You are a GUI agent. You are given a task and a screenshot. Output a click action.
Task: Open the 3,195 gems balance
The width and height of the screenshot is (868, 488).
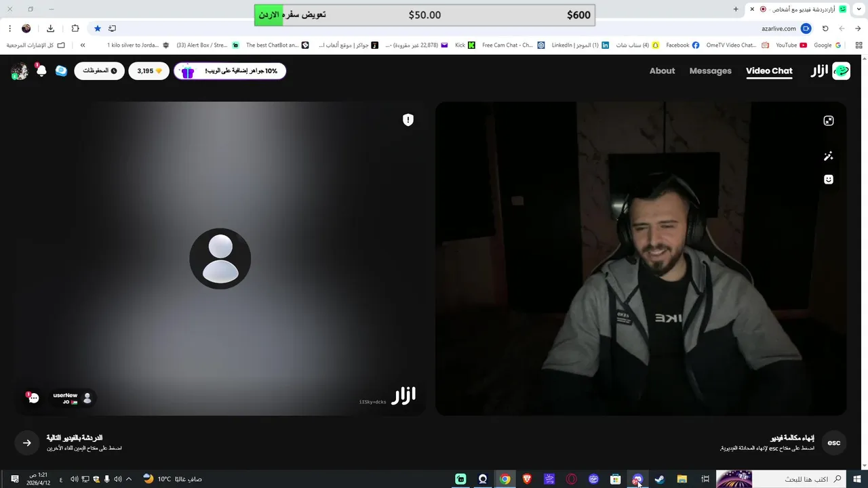coord(149,71)
